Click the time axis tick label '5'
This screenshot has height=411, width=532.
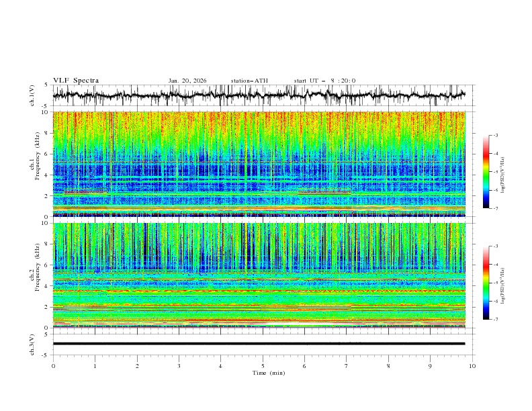263,366
